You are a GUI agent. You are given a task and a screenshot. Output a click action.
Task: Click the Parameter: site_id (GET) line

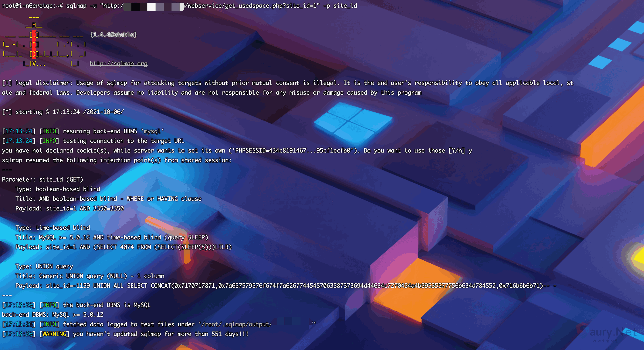coord(43,180)
